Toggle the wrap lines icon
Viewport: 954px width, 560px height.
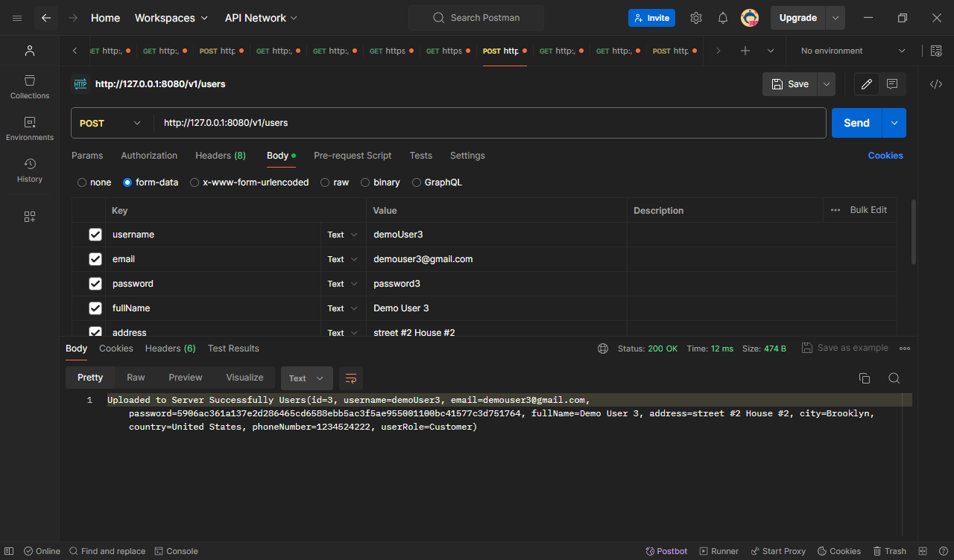coord(351,378)
